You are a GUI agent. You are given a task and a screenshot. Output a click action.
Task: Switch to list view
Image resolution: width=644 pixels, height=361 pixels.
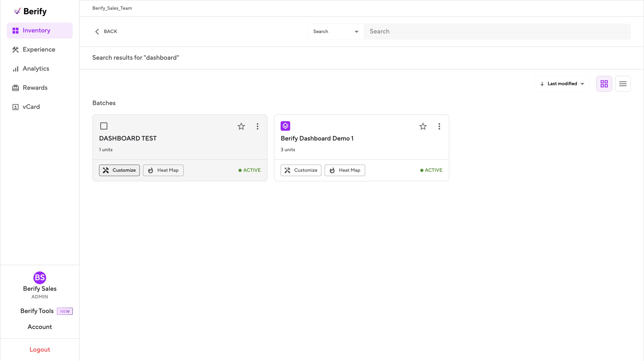[623, 84]
